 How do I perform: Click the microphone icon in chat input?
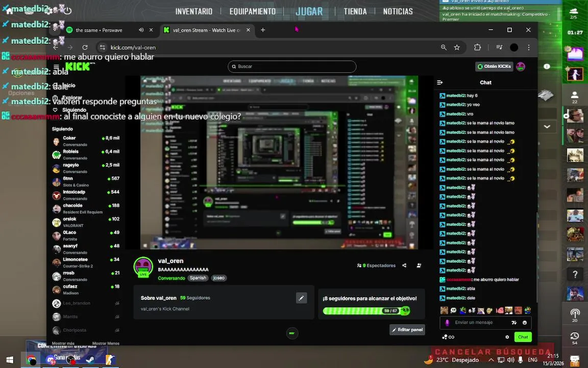(447, 323)
